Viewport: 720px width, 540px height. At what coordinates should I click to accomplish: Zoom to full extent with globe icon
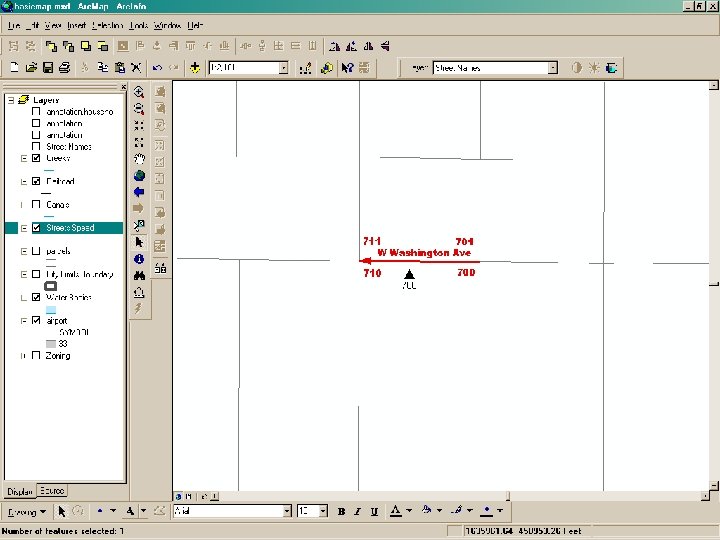[139, 175]
